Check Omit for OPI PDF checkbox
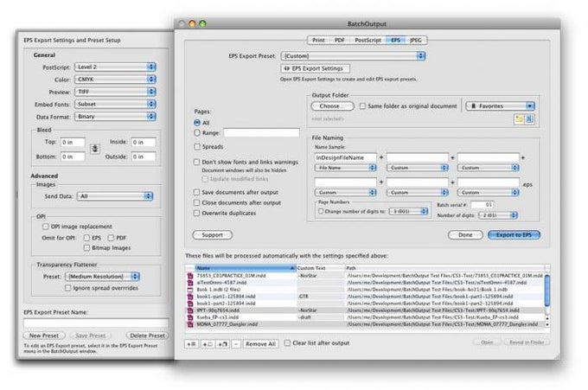 (111, 238)
